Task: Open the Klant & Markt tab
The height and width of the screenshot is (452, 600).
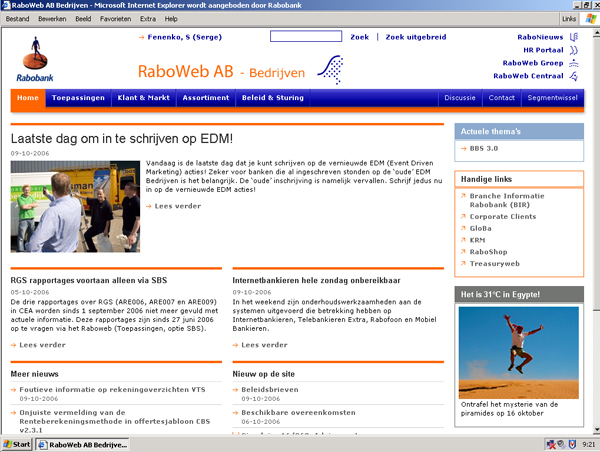Action: [143, 99]
